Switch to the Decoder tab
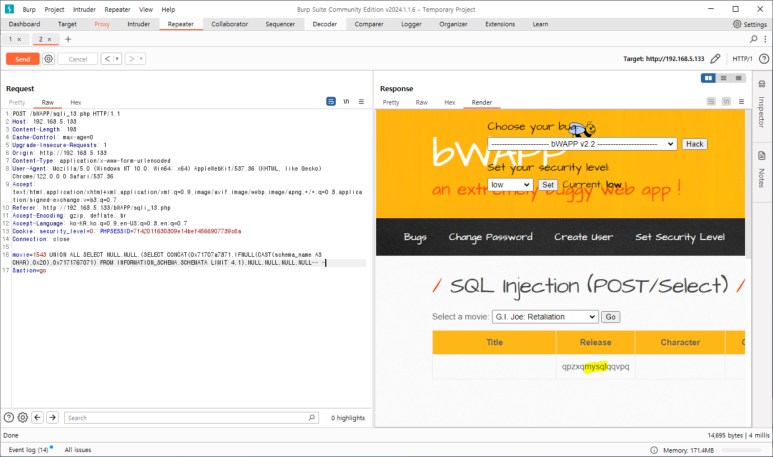773x457 pixels. click(324, 24)
